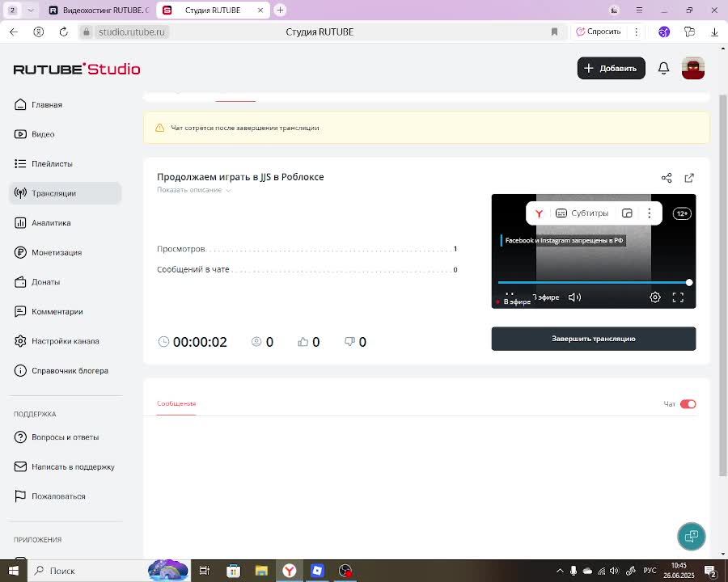Click the Yandex Y icon on player
The height and width of the screenshot is (582, 728).
click(x=539, y=213)
